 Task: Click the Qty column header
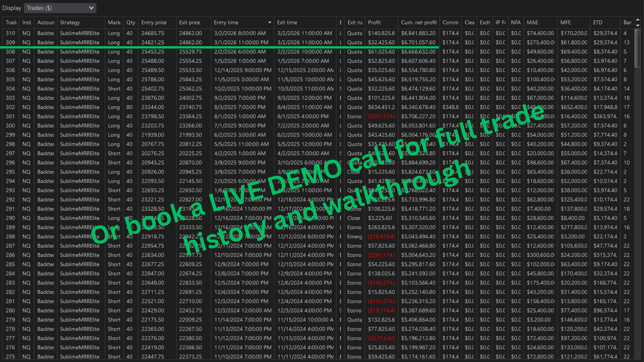pos(130,22)
